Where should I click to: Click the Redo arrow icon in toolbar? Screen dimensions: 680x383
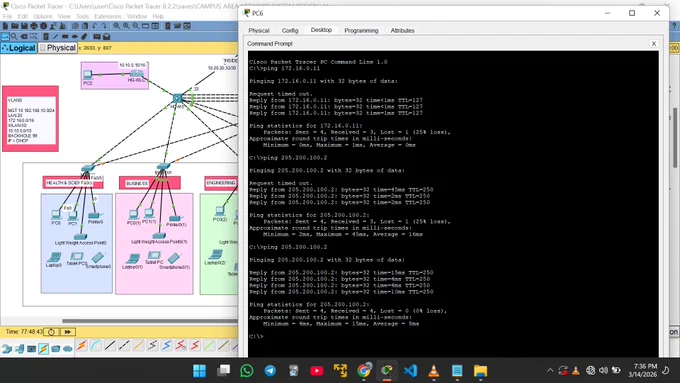104,26
